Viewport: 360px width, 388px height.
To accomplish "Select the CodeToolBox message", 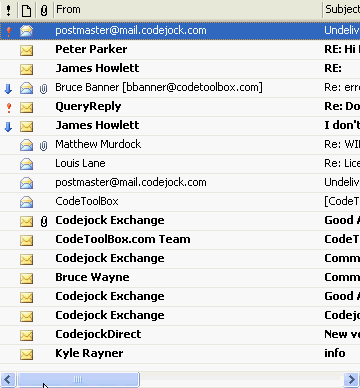I will pyautogui.click(x=180, y=202).
